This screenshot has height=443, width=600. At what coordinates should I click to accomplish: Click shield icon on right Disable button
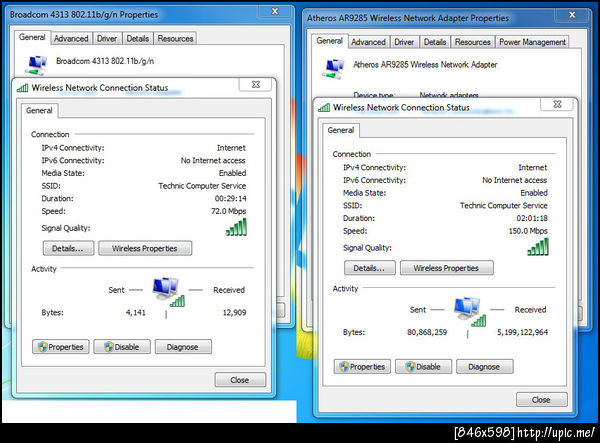point(410,366)
